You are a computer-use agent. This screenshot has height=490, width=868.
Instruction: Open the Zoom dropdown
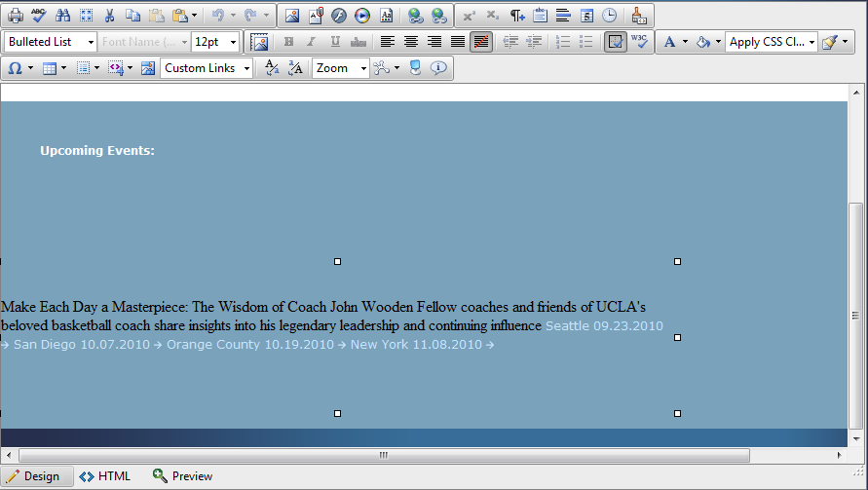point(340,68)
